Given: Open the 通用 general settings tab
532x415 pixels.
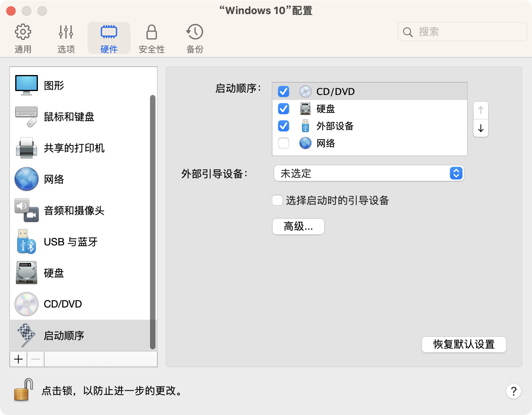Looking at the screenshot, I should pos(23,38).
